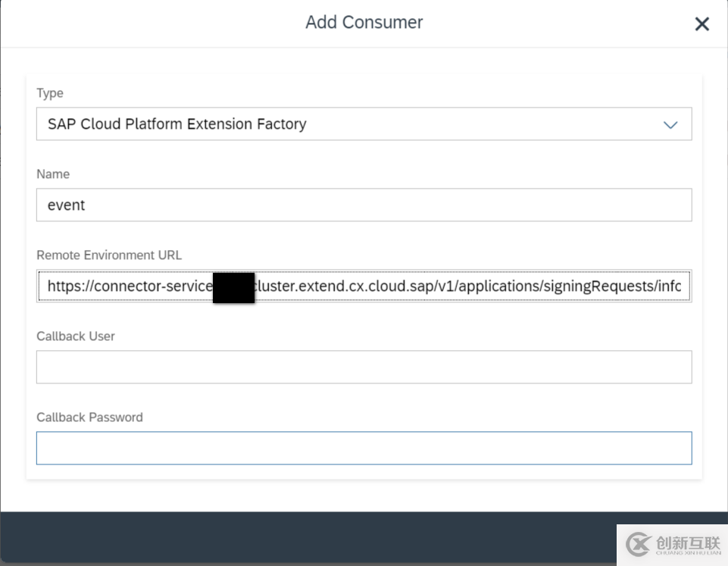Click the Remote Environment URL label
The width and height of the screenshot is (728, 566).
point(108,255)
